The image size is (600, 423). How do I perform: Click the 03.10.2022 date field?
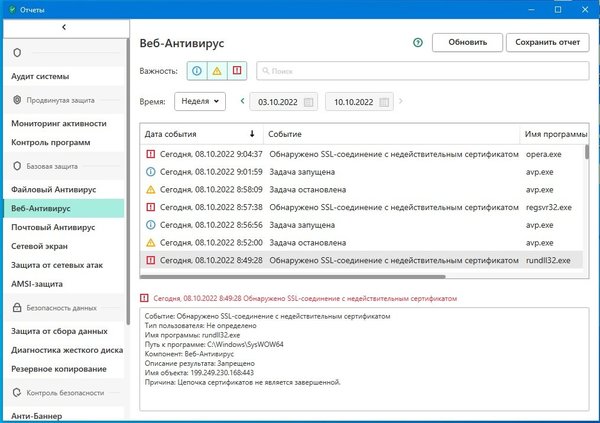coord(284,102)
